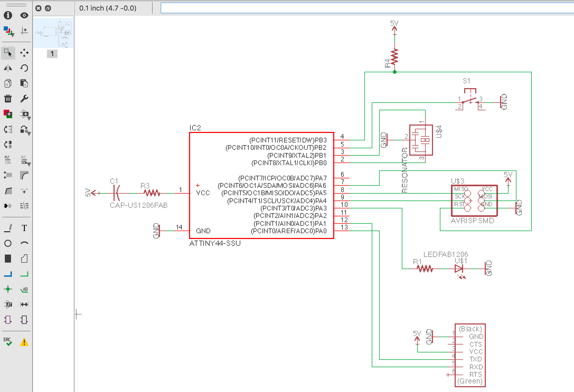Select the Junction tool
Viewport: 574px width, 392px height.
(x=8, y=289)
